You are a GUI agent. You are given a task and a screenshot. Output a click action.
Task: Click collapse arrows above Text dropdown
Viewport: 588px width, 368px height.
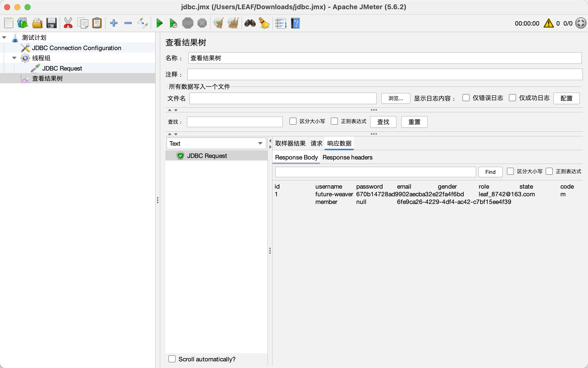173,134
